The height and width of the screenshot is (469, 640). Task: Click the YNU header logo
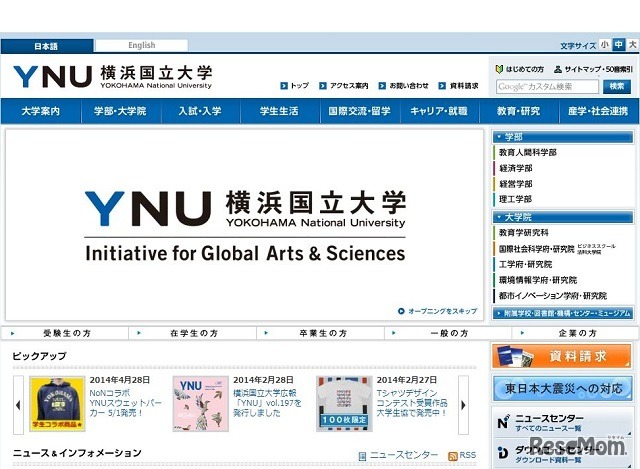113,76
